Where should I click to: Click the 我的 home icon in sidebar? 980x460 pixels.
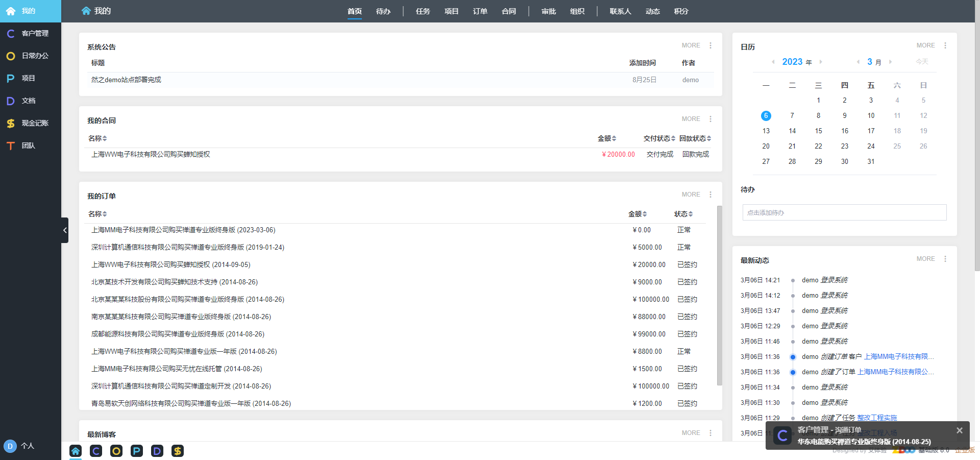(x=11, y=11)
